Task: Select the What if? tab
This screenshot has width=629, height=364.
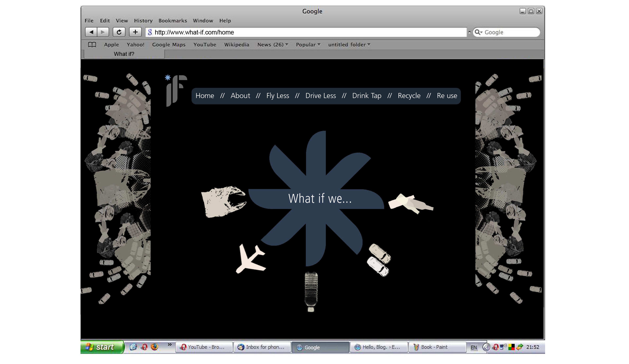Action: tap(124, 54)
